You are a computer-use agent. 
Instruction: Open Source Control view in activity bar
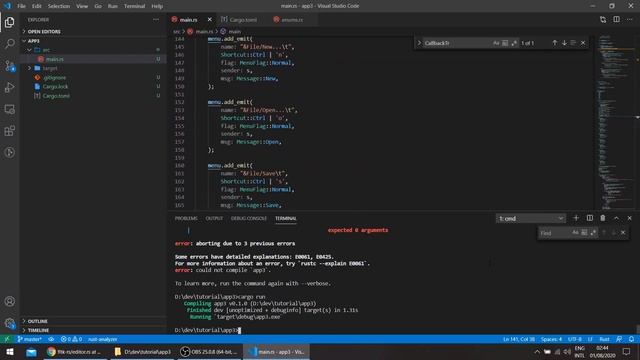9,66
